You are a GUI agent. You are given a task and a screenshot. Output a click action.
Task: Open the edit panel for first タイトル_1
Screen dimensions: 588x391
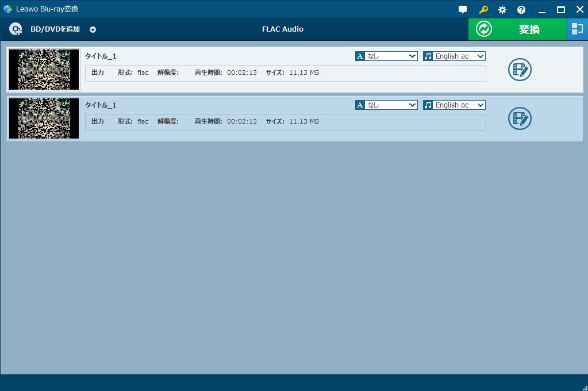point(519,70)
